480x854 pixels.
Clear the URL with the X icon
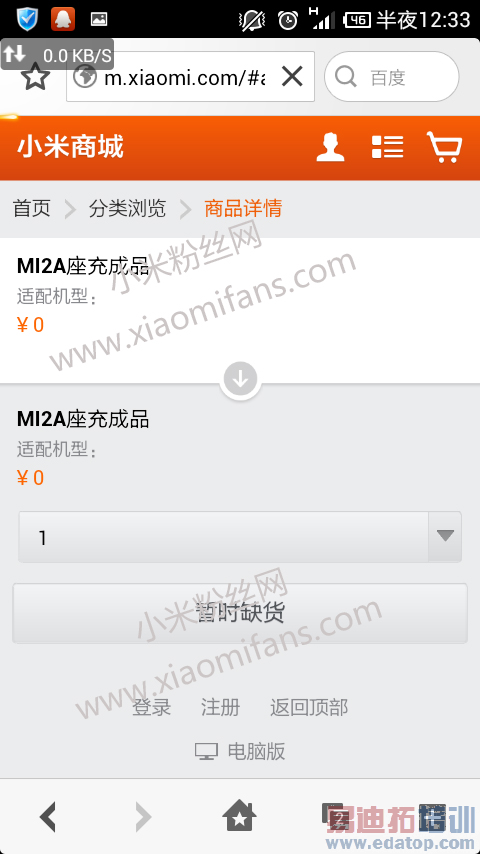[x=292, y=77]
